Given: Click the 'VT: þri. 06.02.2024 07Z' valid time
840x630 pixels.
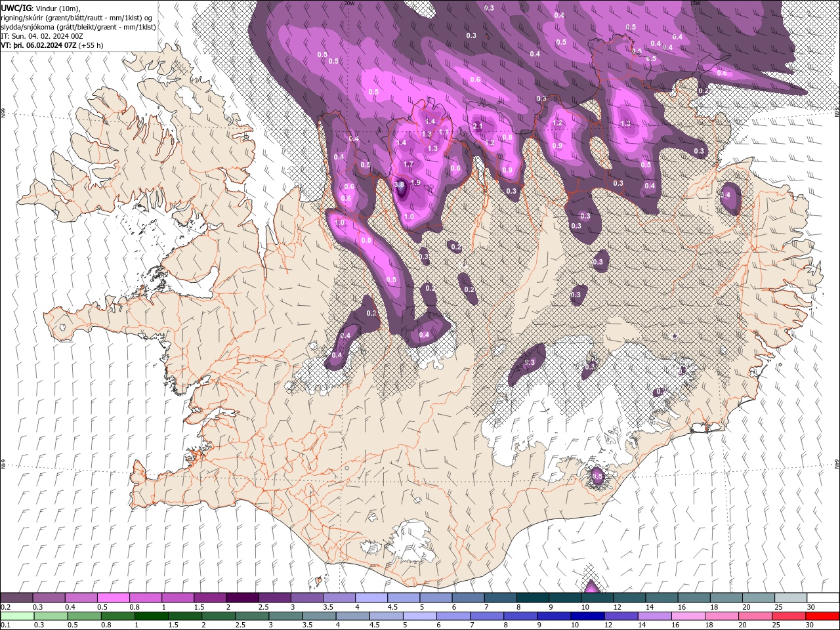Looking at the screenshot, I should [x=39, y=45].
